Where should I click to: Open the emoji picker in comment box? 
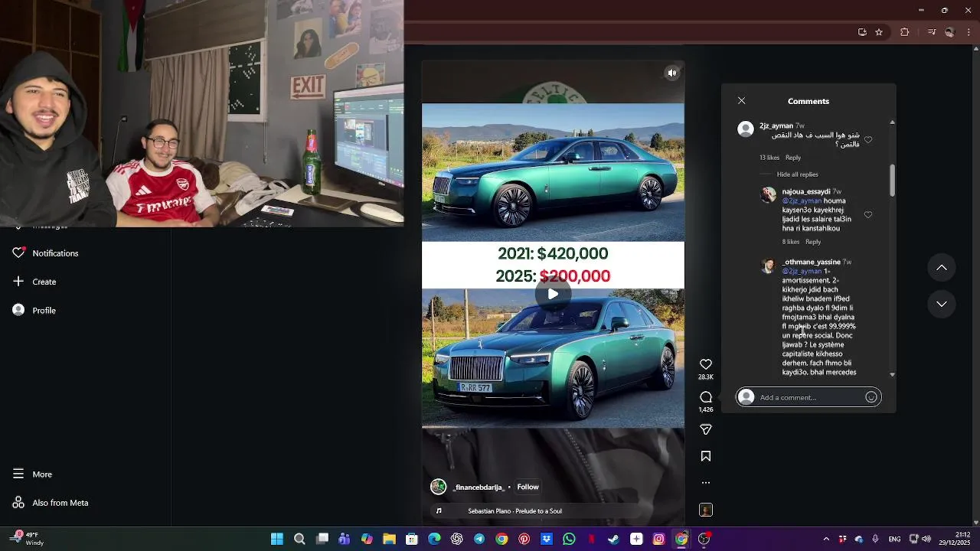click(x=871, y=397)
